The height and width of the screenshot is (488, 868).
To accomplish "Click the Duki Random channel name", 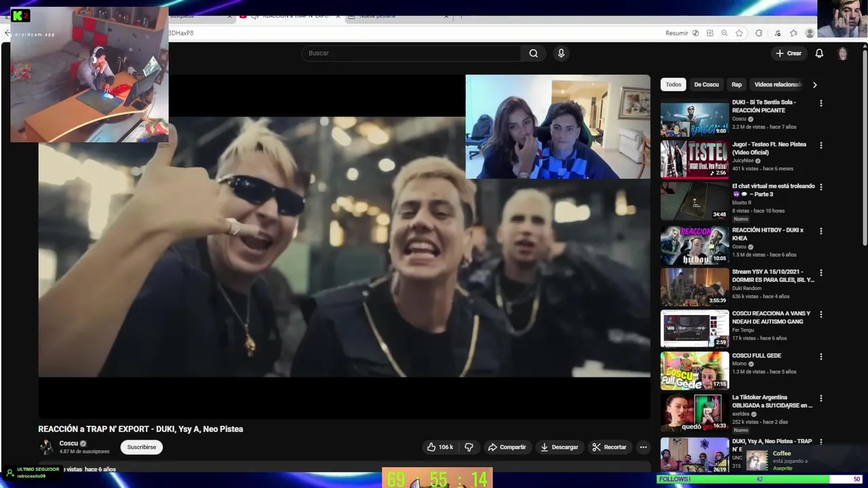I will (x=746, y=288).
